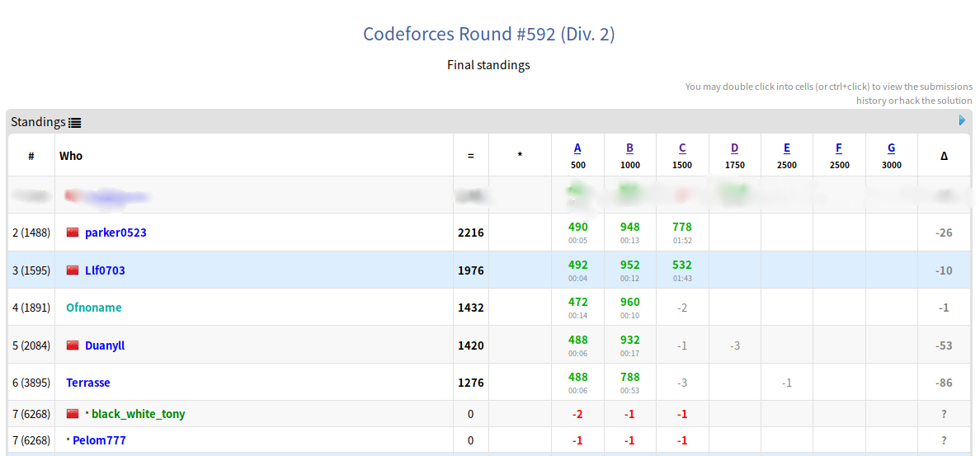Click Llf0703's problem B score 952
980x456 pixels.
tap(630, 265)
